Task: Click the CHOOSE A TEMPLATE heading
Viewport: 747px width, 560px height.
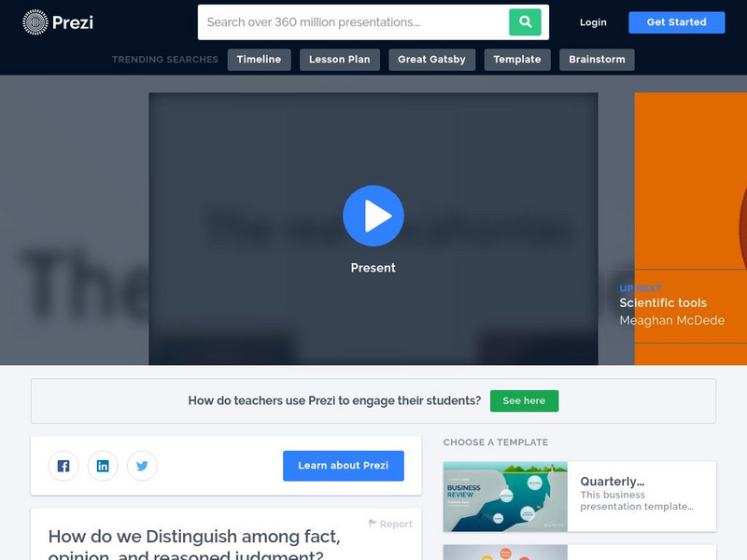Action: pyautogui.click(x=496, y=442)
